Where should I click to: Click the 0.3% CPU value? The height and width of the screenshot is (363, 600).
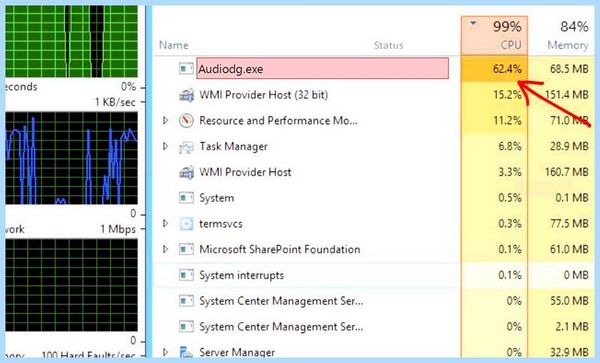[x=510, y=224]
